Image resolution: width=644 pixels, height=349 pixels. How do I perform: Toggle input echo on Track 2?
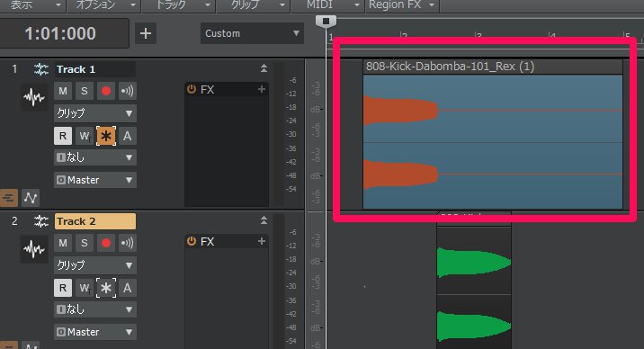click(128, 243)
